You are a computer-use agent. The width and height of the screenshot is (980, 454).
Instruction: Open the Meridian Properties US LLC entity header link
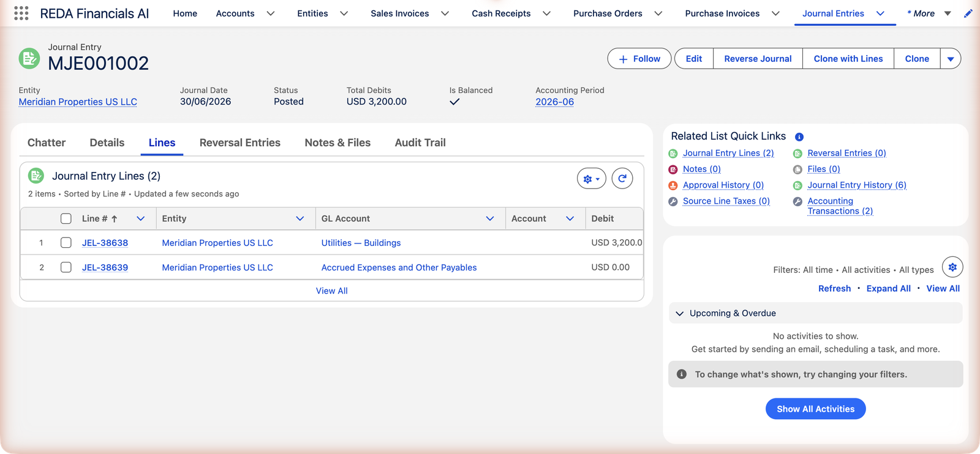[78, 102]
